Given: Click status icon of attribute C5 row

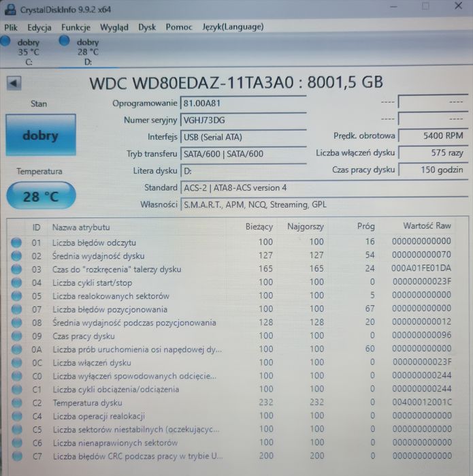Looking at the screenshot, I should pyautogui.click(x=17, y=430).
